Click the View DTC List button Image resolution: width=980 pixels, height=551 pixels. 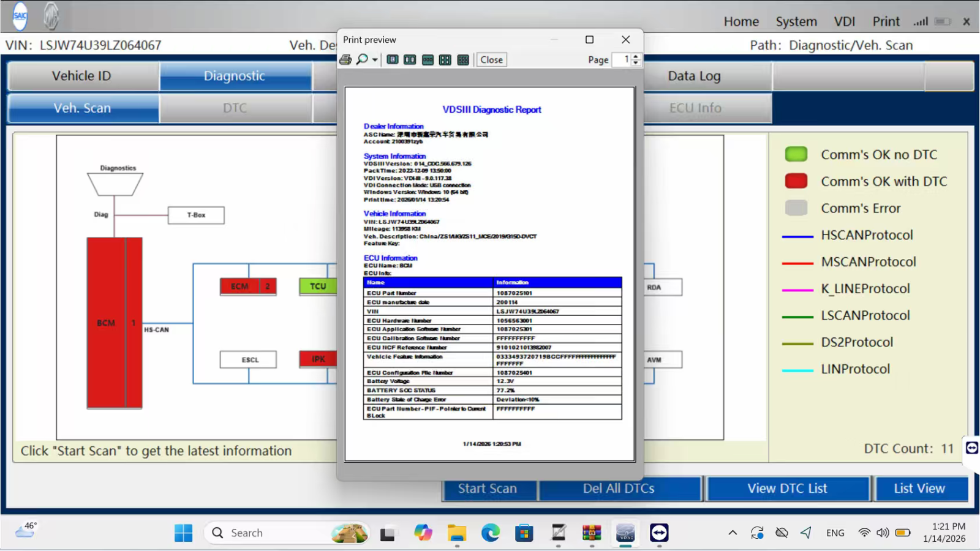point(787,488)
